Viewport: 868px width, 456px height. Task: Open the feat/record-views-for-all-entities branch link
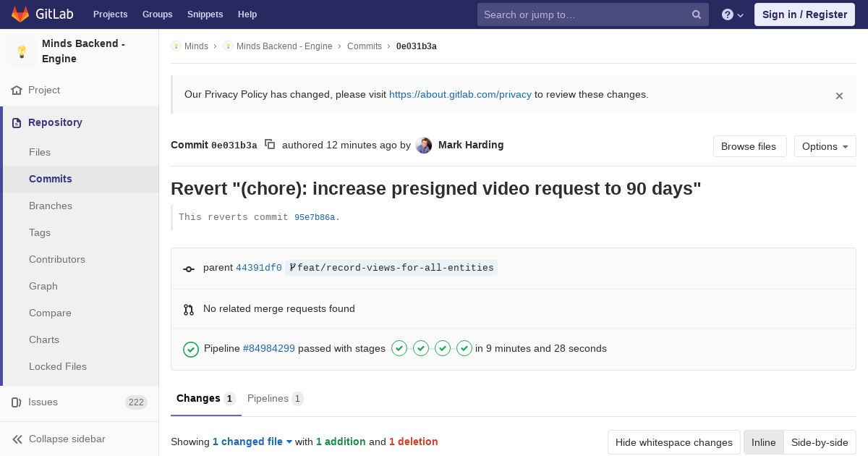[x=396, y=268]
